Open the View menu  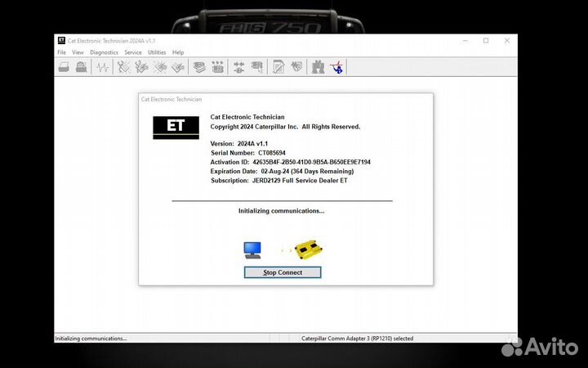[x=78, y=52]
